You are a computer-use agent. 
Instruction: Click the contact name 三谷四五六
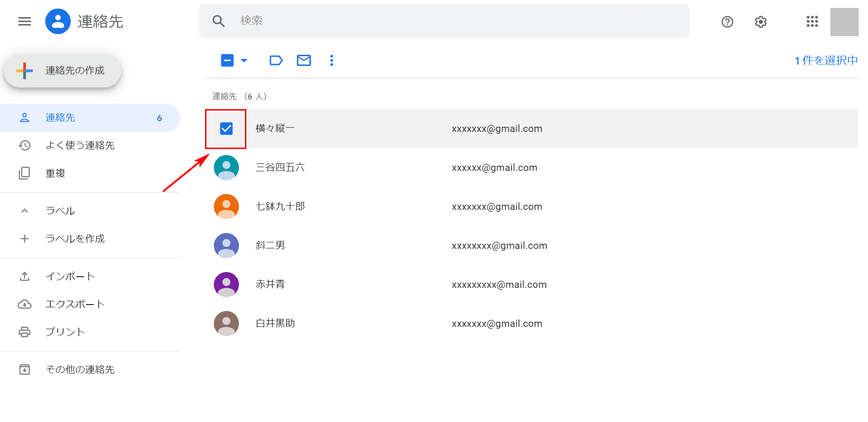[x=280, y=168]
